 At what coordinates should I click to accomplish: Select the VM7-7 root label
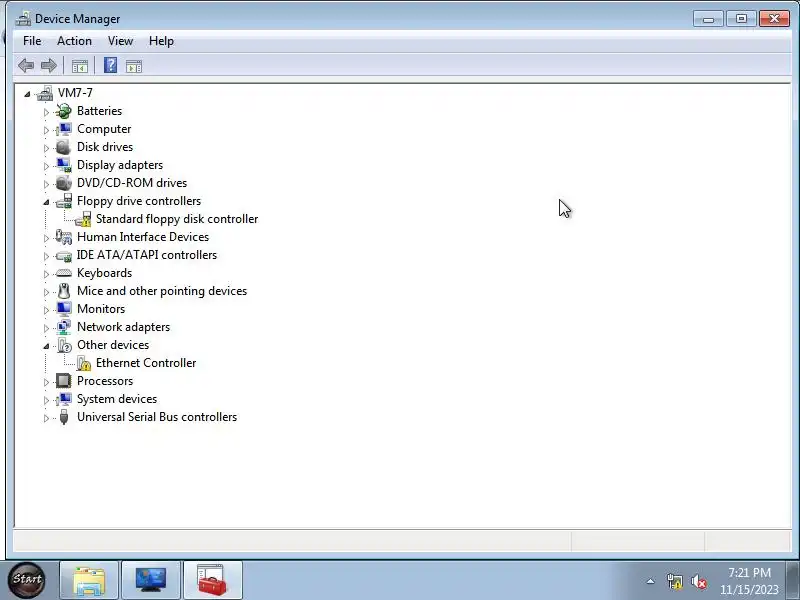click(75, 93)
